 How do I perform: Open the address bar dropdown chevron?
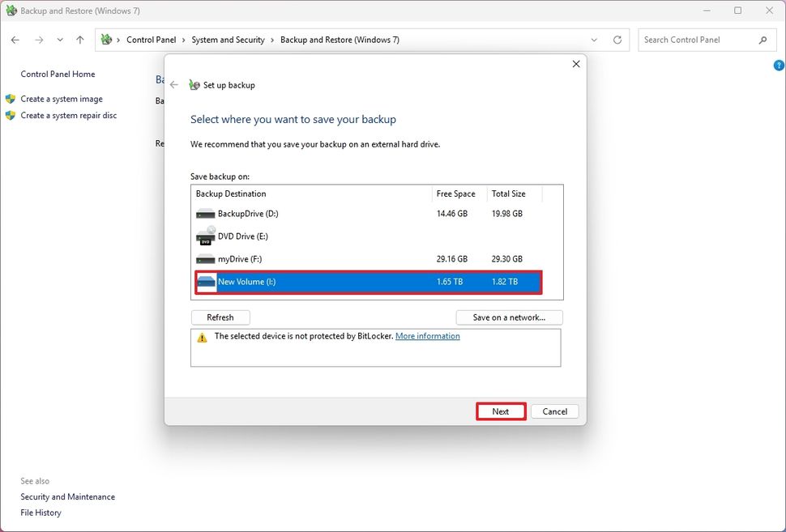pos(594,39)
